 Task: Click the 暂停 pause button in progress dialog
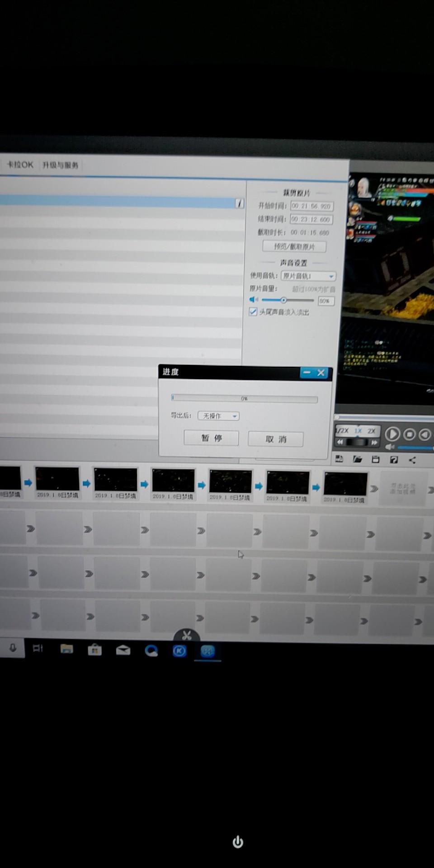[x=211, y=438]
